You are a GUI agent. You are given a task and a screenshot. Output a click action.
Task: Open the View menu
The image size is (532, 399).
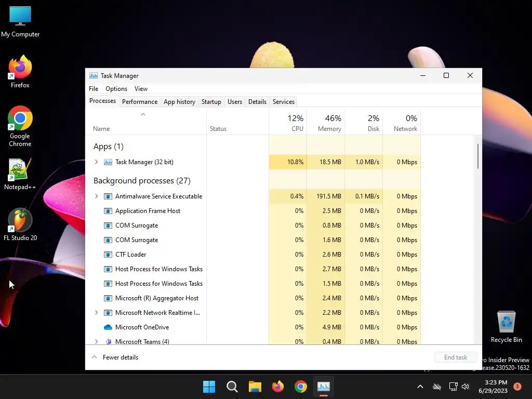pos(141,89)
